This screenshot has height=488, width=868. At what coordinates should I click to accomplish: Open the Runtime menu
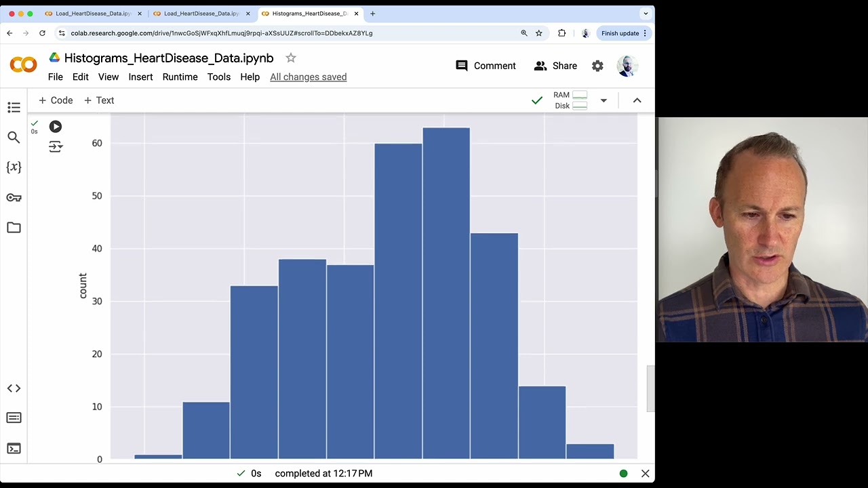[x=180, y=77]
